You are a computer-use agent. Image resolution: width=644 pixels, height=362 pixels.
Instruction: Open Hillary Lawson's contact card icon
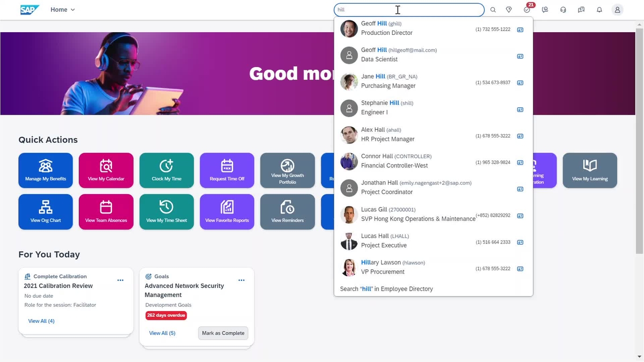(519, 269)
